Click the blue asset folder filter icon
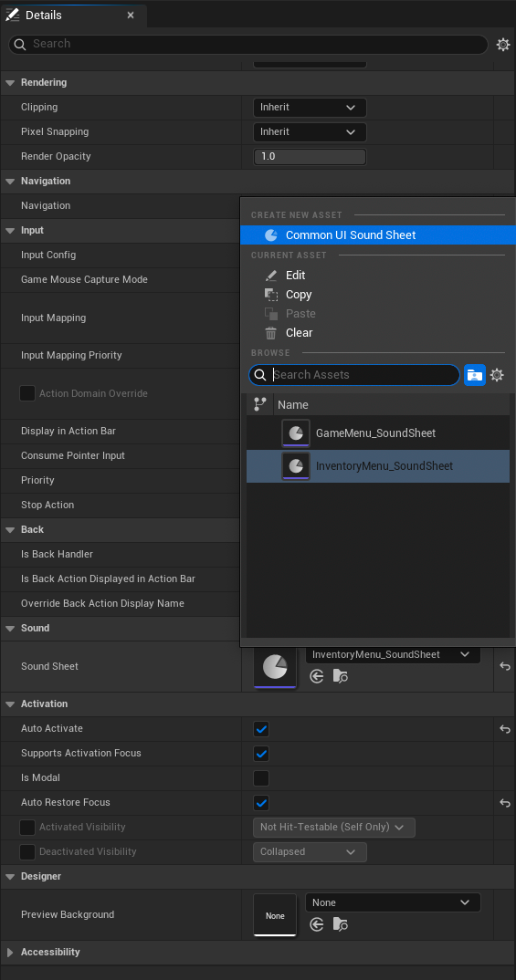This screenshot has width=516, height=980. (x=475, y=375)
